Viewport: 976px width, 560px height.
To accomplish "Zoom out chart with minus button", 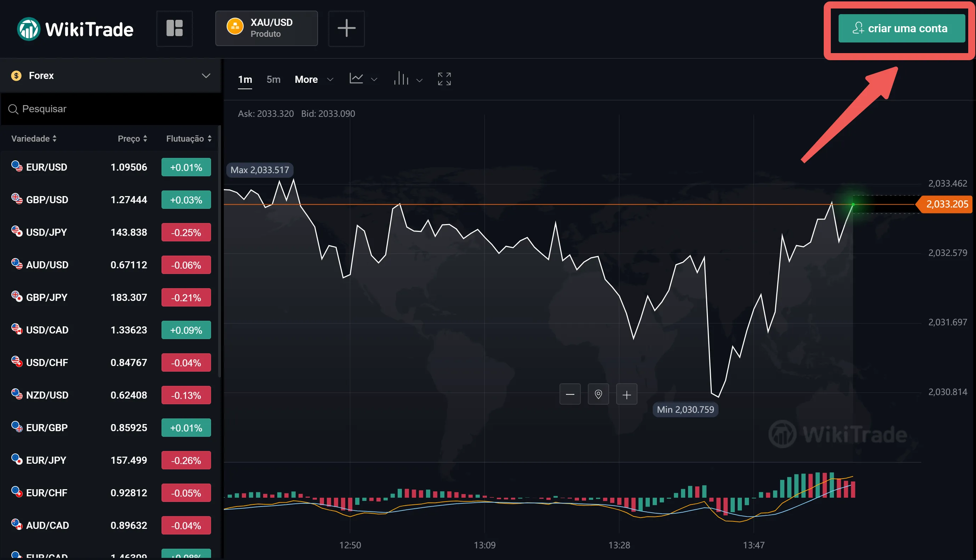I will point(570,394).
